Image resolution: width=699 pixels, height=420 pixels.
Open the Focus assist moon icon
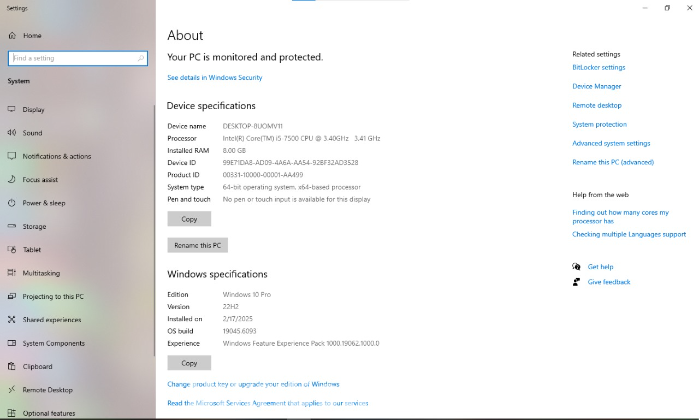12,179
